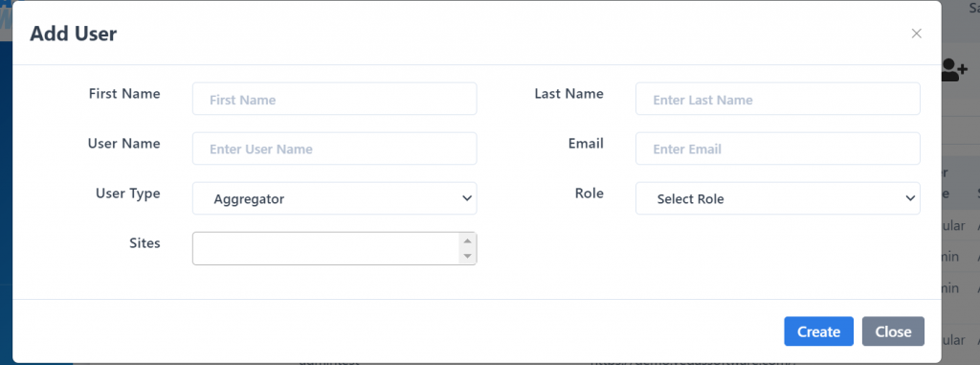Viewport: 980px width, 365px height.
Task: Open the User Type dropdown showing Aggregator
Action: click(x=334, y=198)
